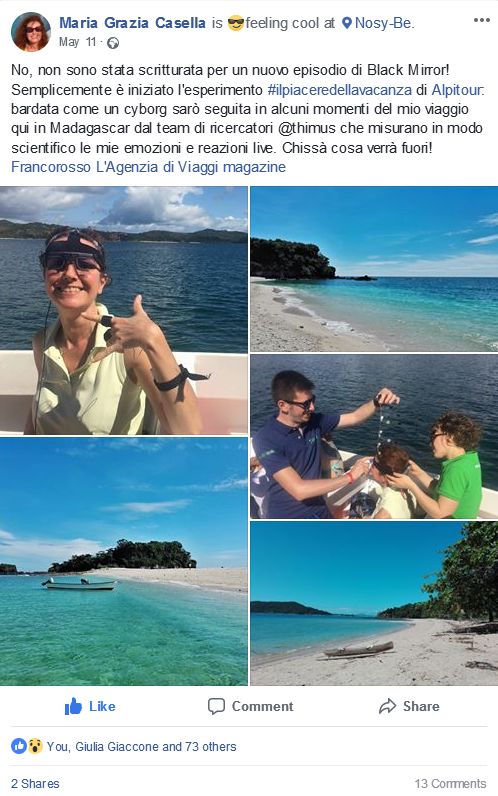Open L'Agenzia di Viaggi magazine link
This screenshot has height=796, width=498.
point(191,167)
